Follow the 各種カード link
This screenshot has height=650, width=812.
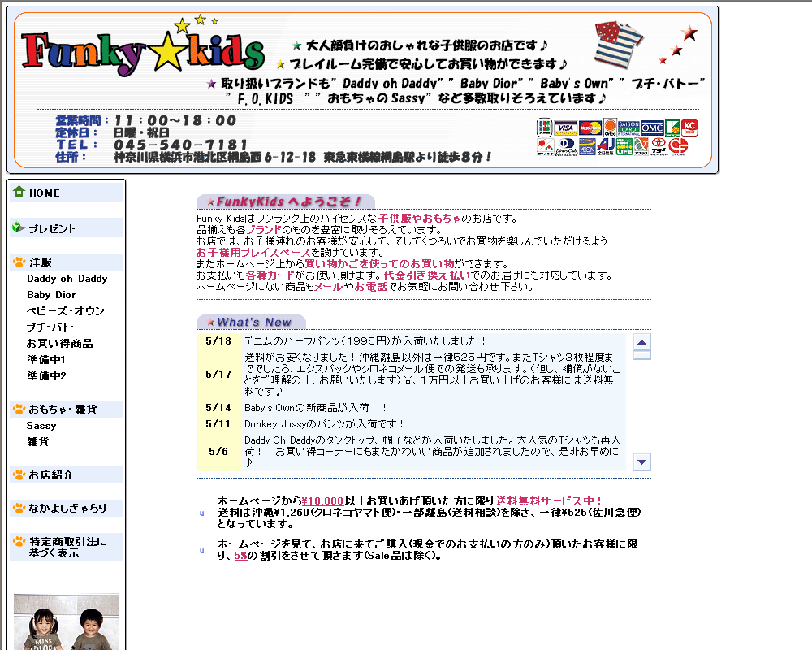[x=270, y=275]
